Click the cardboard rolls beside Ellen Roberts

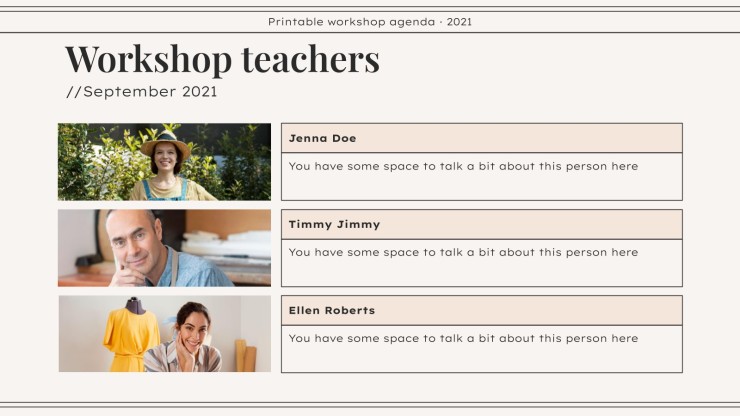coord(245,356)
